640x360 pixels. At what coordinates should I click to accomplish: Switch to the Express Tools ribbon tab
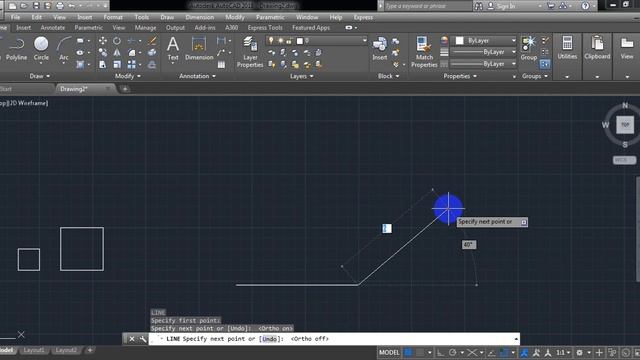pos(265,28)
